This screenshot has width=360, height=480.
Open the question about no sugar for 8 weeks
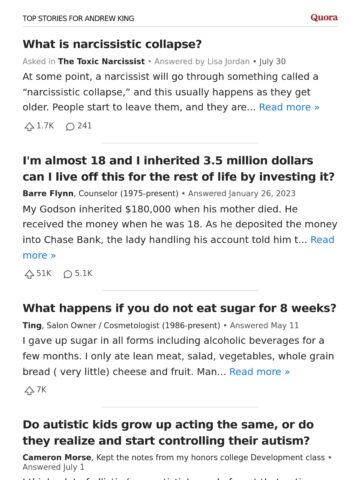[x=179, y=308]
